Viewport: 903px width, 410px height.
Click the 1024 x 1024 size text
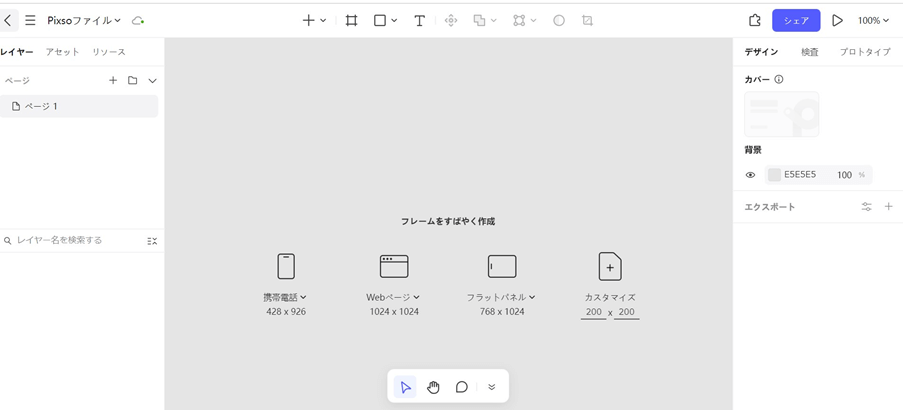(x=394, y=312)
